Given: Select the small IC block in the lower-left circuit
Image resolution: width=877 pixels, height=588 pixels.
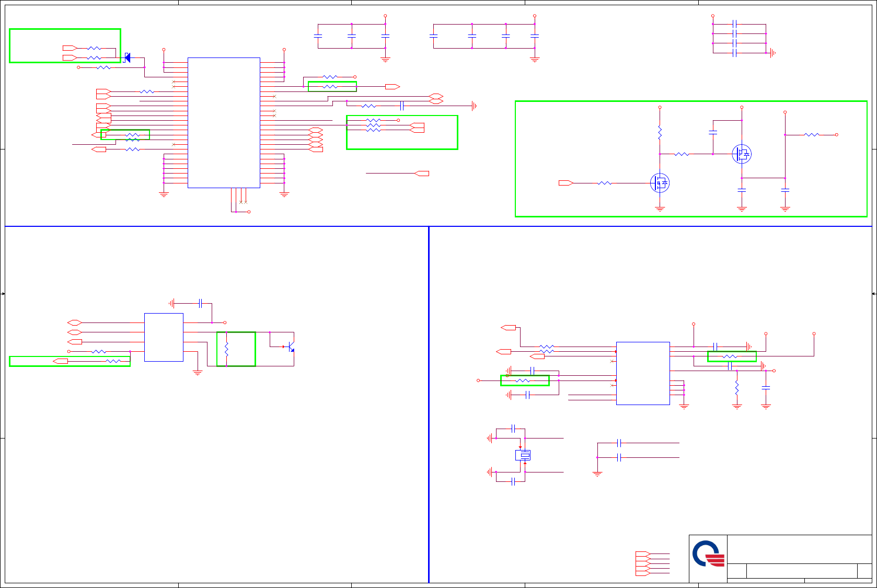Looking at the screenshot, I should pyautogui.click(x=164, y=337).
